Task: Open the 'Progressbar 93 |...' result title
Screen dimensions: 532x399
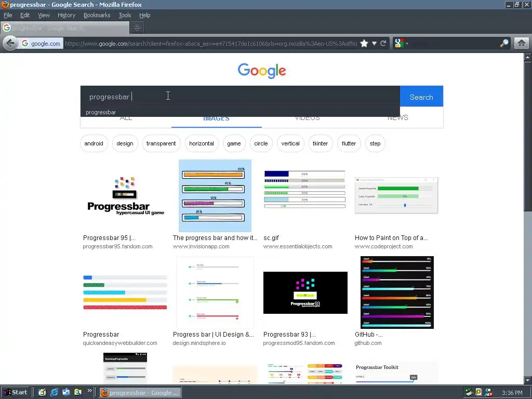Action: [289, 335]
